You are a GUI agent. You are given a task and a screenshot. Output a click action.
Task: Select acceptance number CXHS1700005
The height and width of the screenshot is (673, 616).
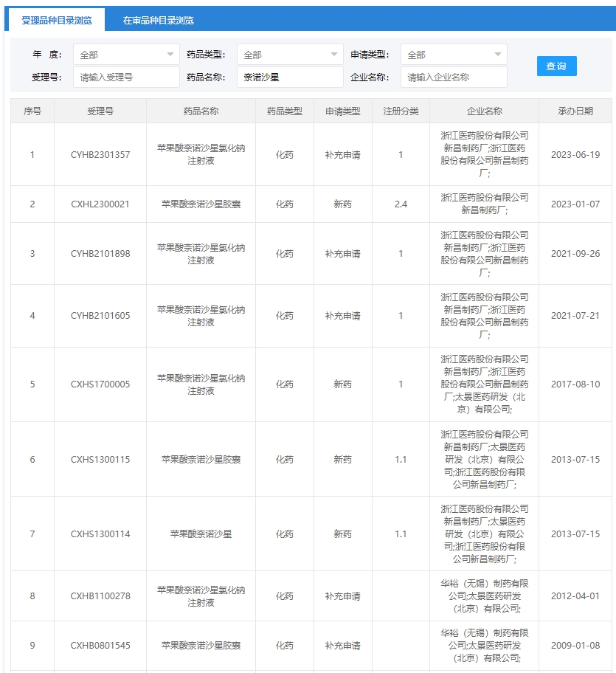click(x=100, y=384)
